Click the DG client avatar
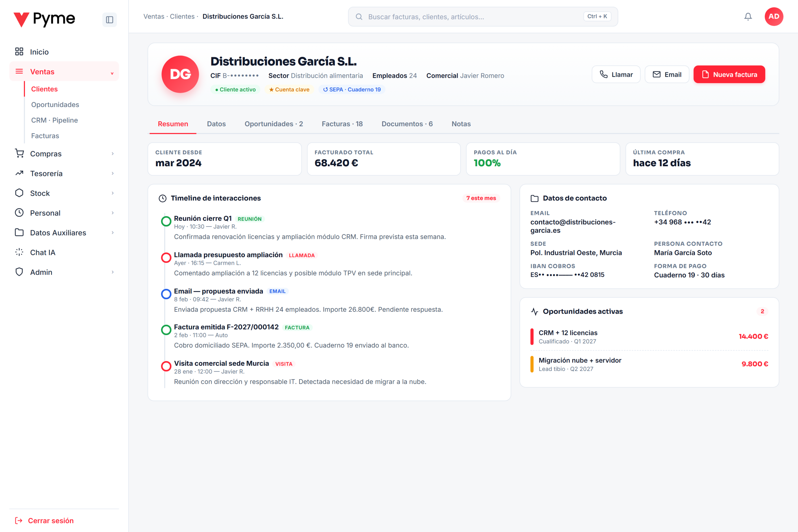 tap(180, 74)
